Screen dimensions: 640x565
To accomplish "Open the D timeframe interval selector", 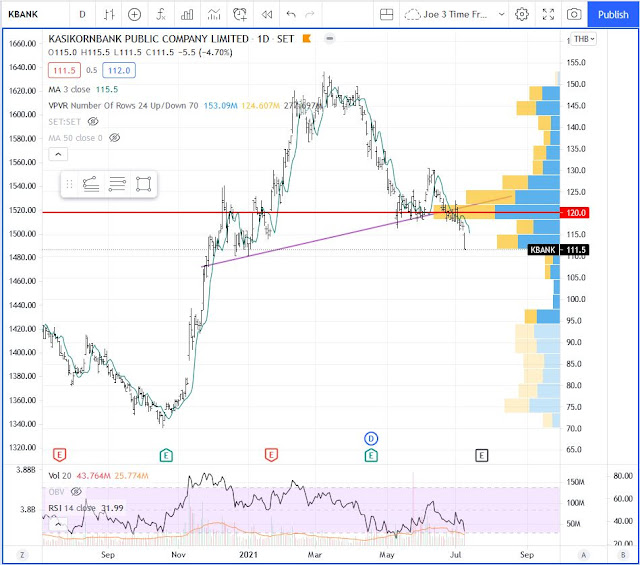I will pos(82,15).
